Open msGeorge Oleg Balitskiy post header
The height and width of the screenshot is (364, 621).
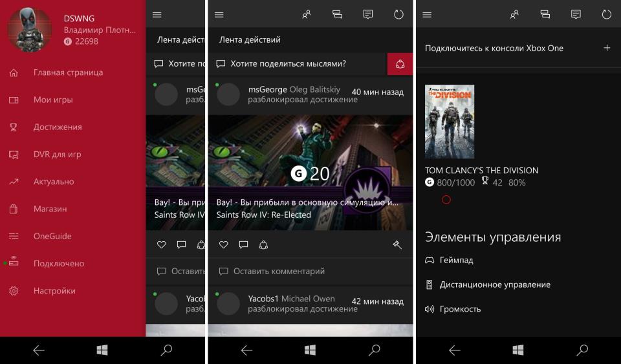click(x=310, y=94)
